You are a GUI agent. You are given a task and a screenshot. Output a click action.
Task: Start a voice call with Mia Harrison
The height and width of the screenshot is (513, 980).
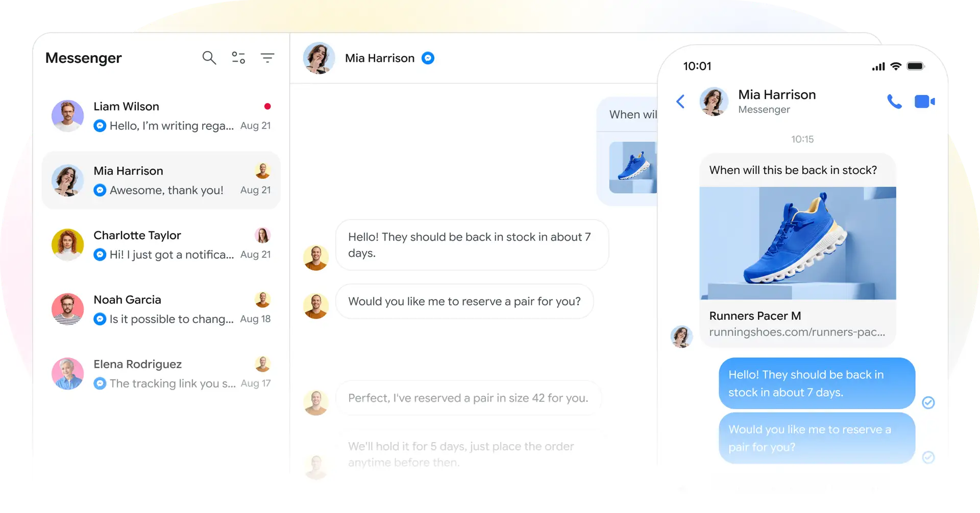[x=894, y=101]
